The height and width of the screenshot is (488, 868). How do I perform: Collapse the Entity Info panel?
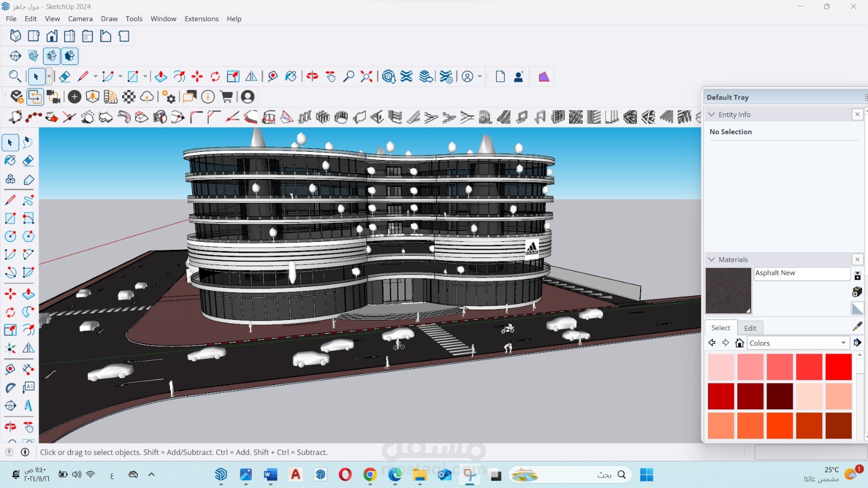(x=712, y=114)
